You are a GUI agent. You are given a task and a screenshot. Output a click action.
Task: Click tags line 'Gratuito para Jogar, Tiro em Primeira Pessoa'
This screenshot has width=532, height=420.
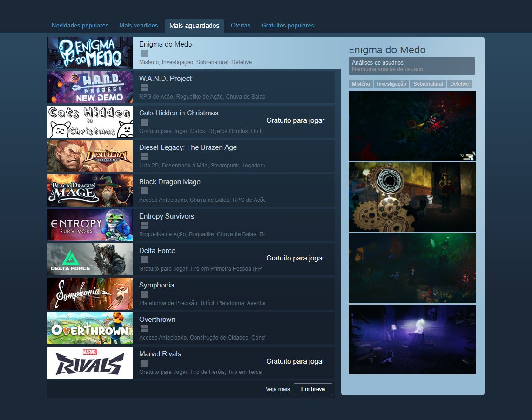200,269
